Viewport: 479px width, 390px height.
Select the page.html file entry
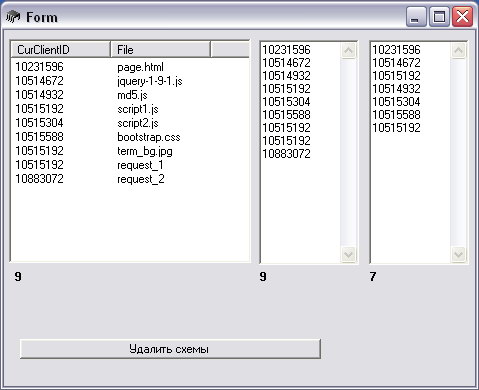(140, 67)
